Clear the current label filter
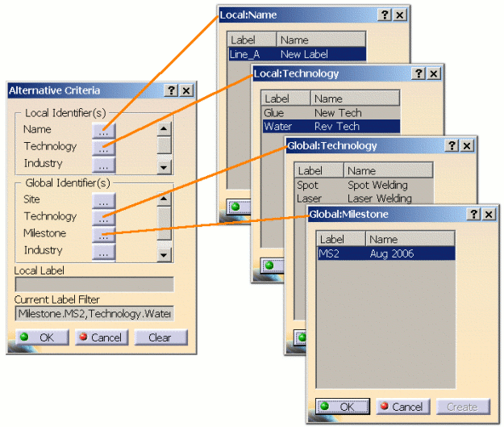The height and width of the screenshot is (427, 504). click(x=160, y=337)
